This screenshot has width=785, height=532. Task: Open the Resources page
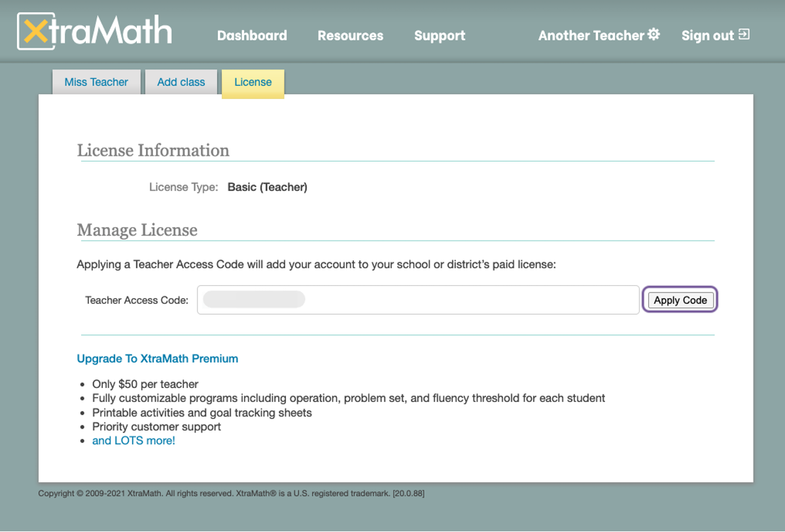tap(350, 35)
